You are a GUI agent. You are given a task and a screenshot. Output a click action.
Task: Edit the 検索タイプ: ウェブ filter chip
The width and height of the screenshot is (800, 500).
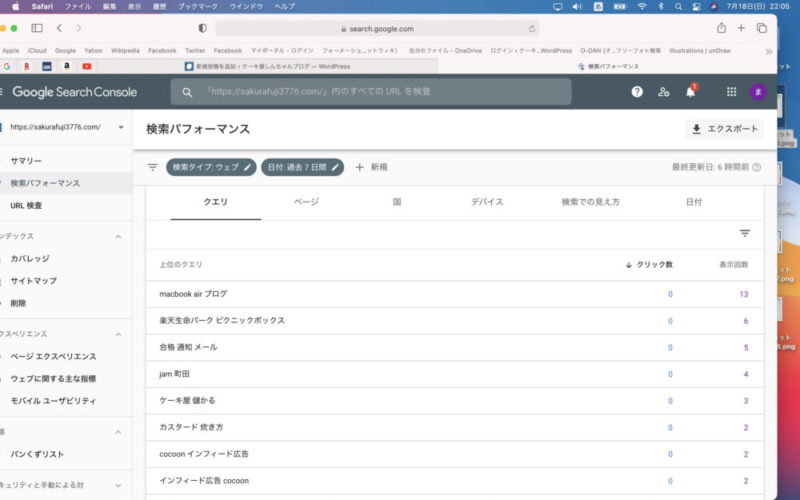211,167
